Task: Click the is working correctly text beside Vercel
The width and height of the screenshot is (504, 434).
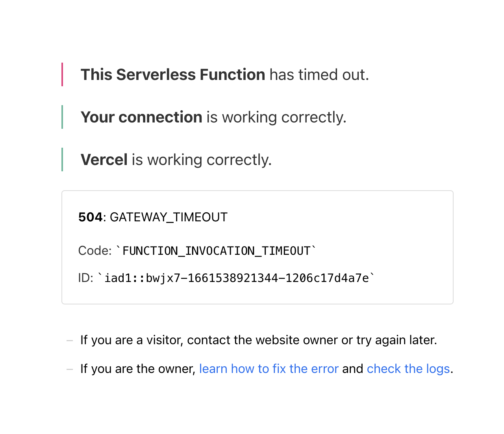Action: pos(201,160)
